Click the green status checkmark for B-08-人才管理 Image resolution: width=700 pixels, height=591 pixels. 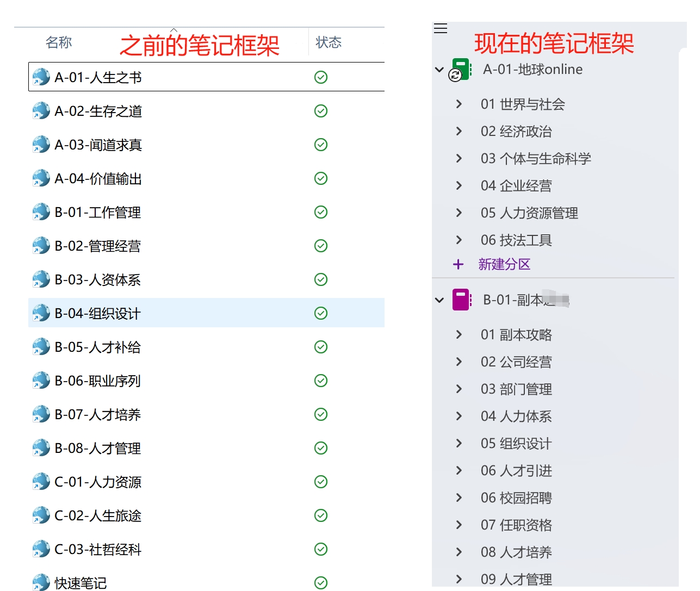(x=321, y=448)
